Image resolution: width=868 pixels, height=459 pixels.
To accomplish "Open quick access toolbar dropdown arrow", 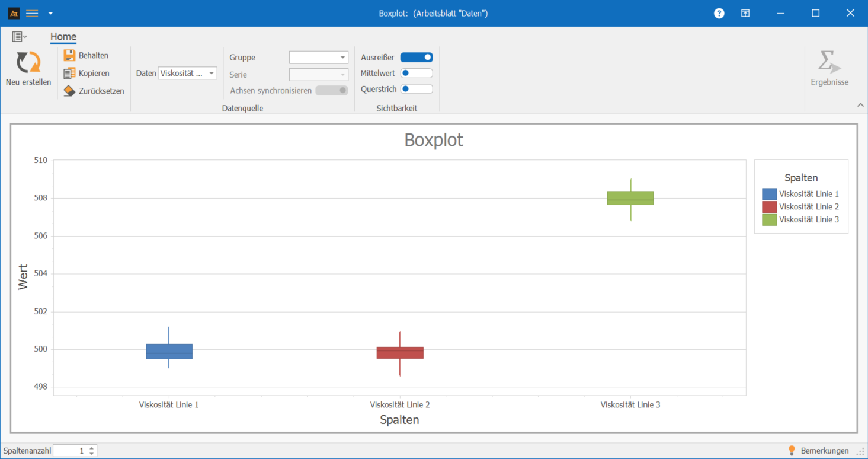I will click(x=50, y=13).
